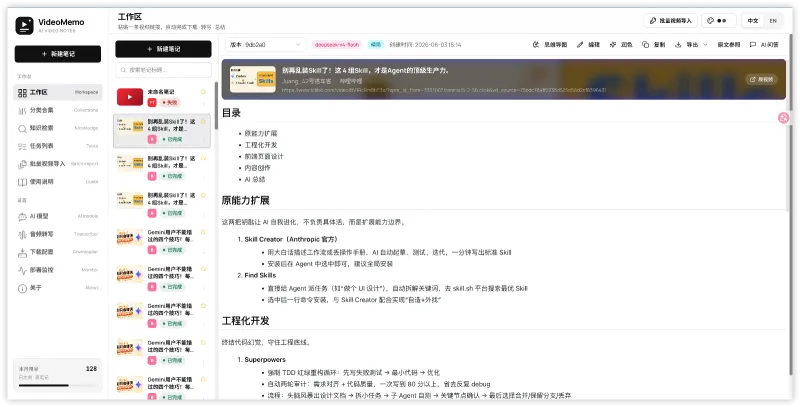
Task: Expand the 导出 export chevron menu
Action: [x=706, y=45]
